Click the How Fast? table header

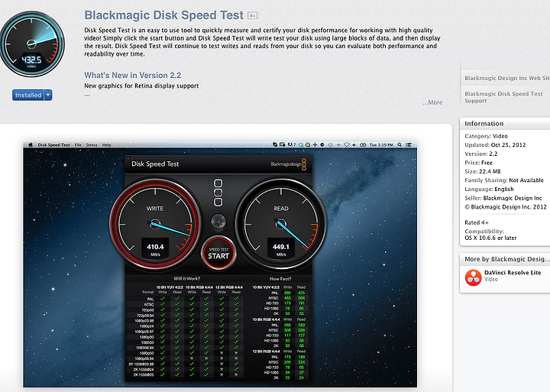pos(280,279)
